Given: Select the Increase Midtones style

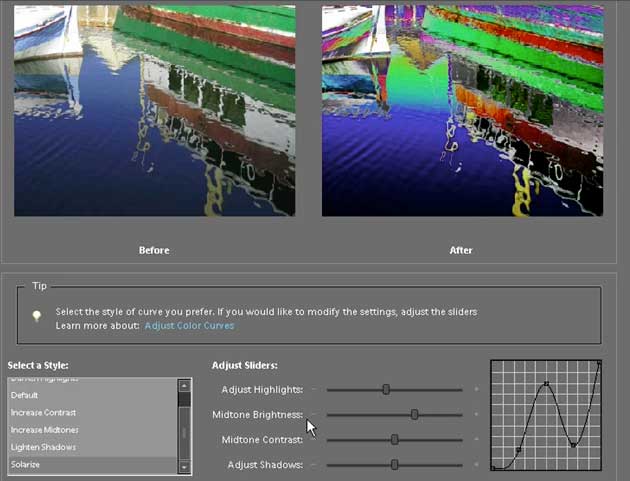Looking at the screenshot, I should point(92,430).
